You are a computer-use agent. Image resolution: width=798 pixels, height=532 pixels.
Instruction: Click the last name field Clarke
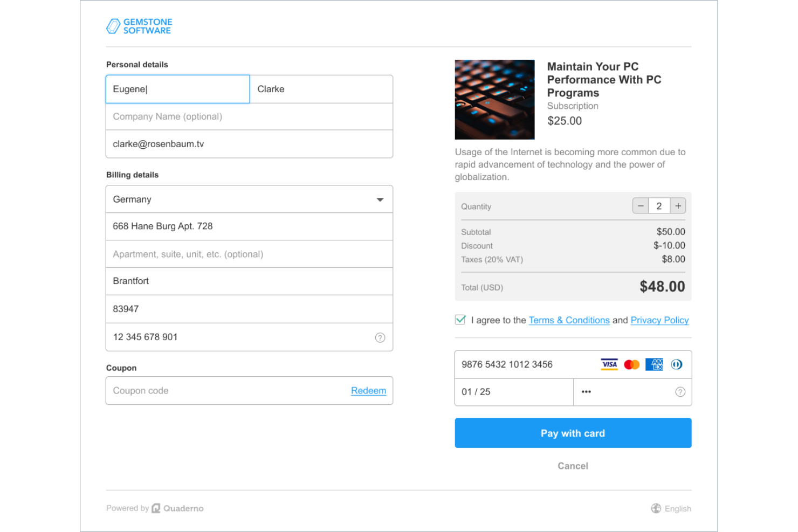point(321,89)
